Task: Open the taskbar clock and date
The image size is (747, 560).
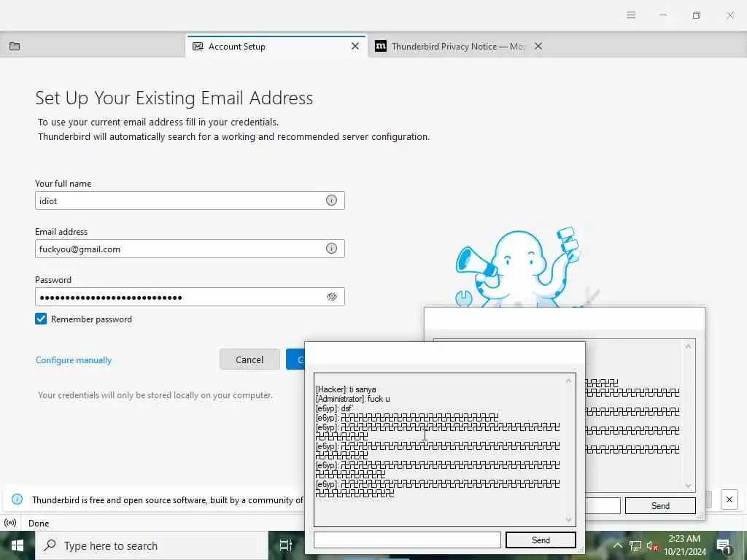Action: pos(684,545)
